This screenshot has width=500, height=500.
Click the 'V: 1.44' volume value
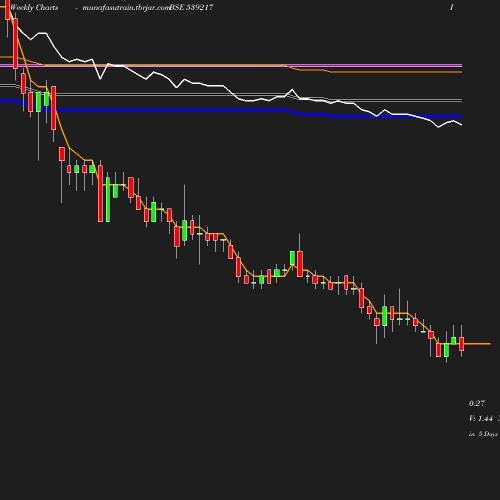(481, 418)
